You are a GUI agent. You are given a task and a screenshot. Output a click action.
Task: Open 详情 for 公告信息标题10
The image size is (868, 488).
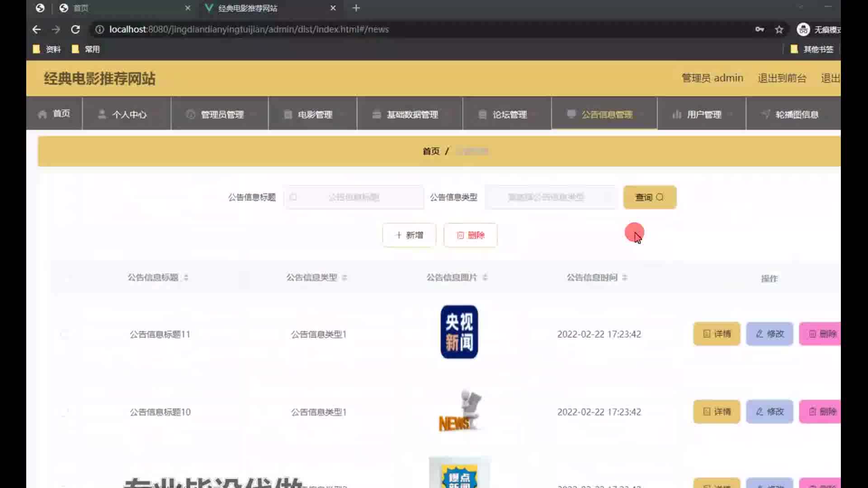point(717,412)
